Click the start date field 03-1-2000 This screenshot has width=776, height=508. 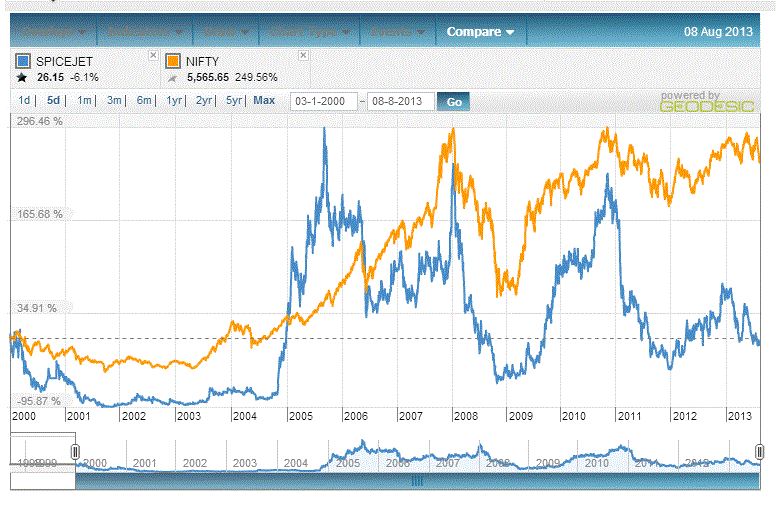click(x=324, y=102)
